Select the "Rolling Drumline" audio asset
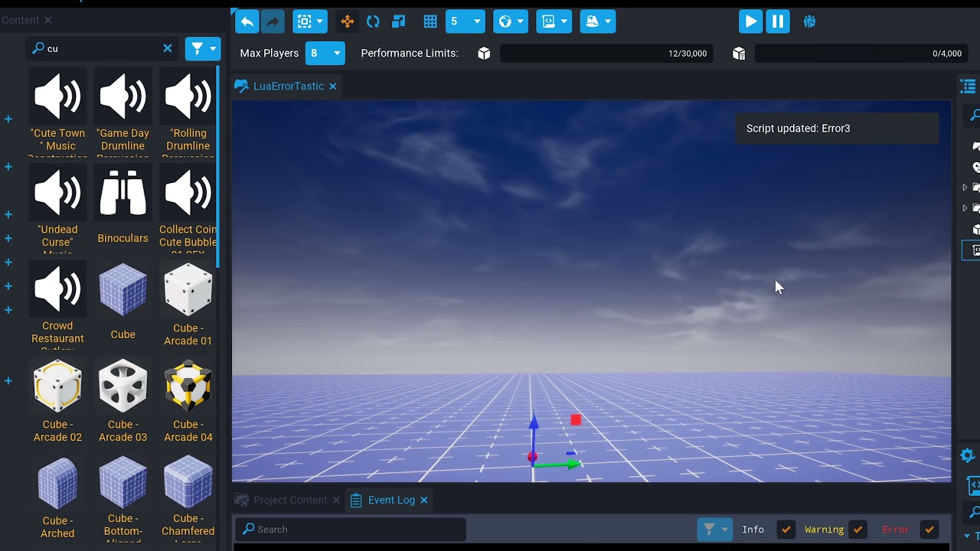Screen dimensions: 980x551 tap(188, 112)
